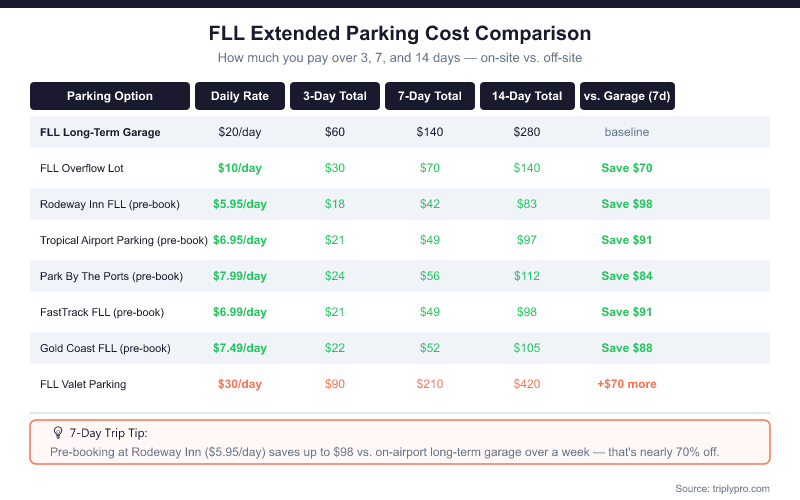
Task: Click the Daily Rate column header
Action: [x=240, y=96]
